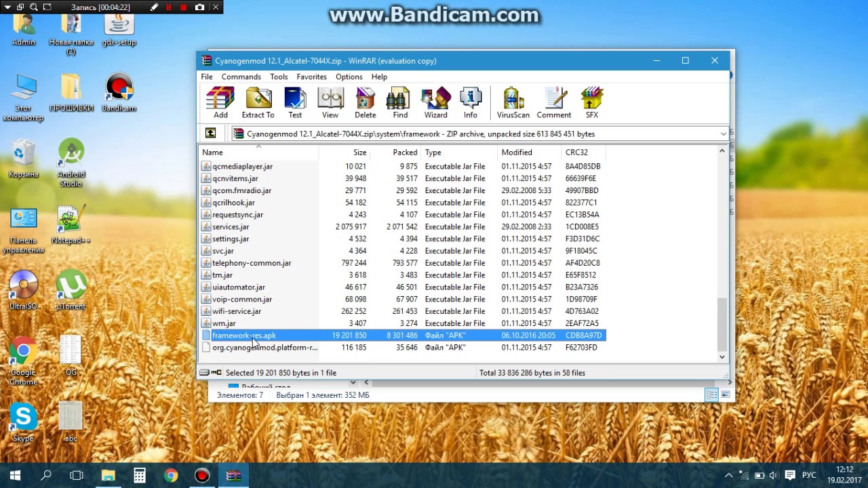Open the Favorites menu
Image resolution: width=868 pixels, height=488 pixels.
pos(311,77)
